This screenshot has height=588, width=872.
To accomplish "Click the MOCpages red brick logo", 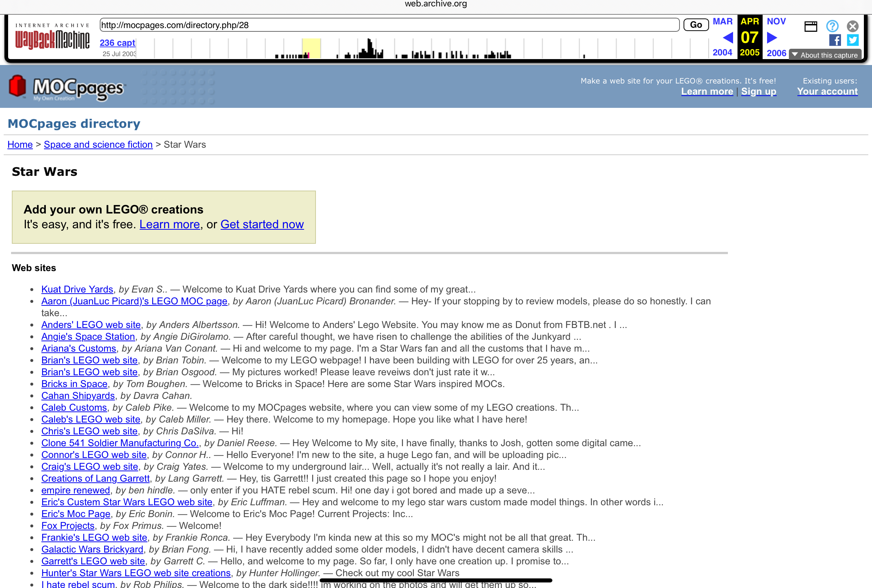I will 18,86.
